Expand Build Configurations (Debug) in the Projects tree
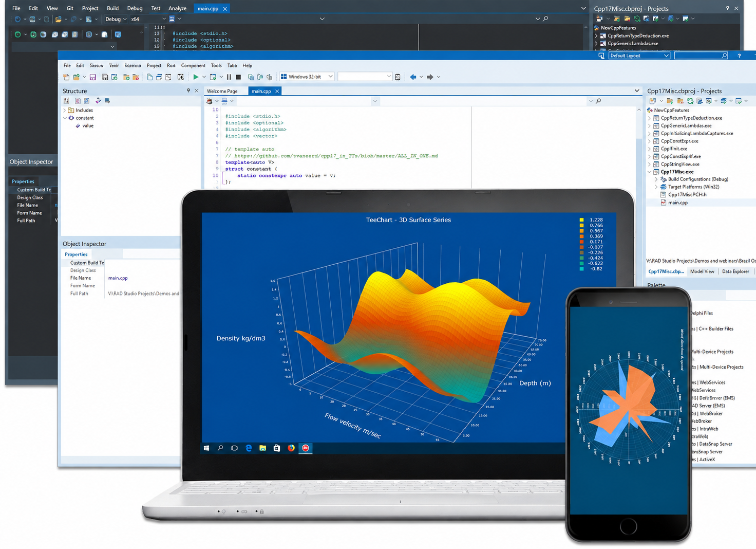 [656, 179]
